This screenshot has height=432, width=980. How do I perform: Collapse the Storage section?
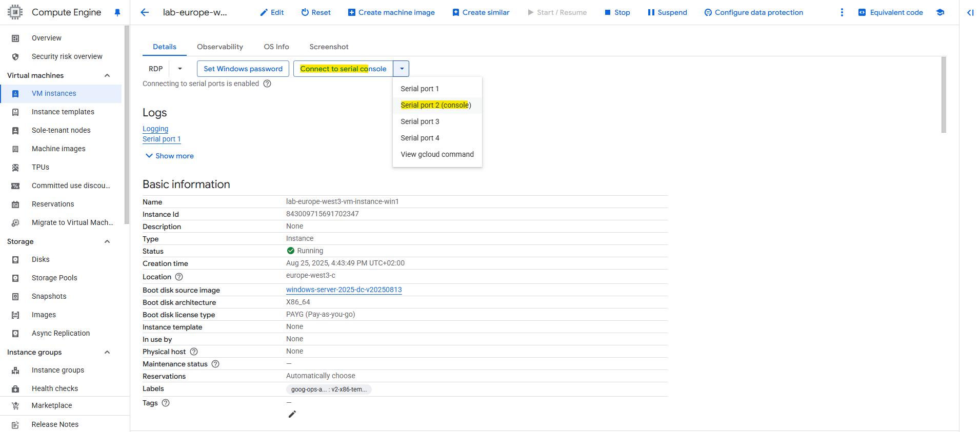tap(107, 241)
